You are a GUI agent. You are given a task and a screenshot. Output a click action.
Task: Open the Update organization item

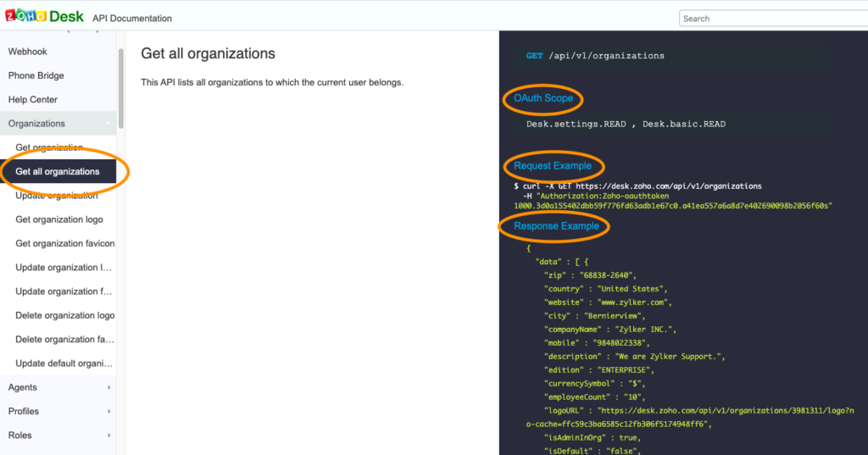[57, 196]
